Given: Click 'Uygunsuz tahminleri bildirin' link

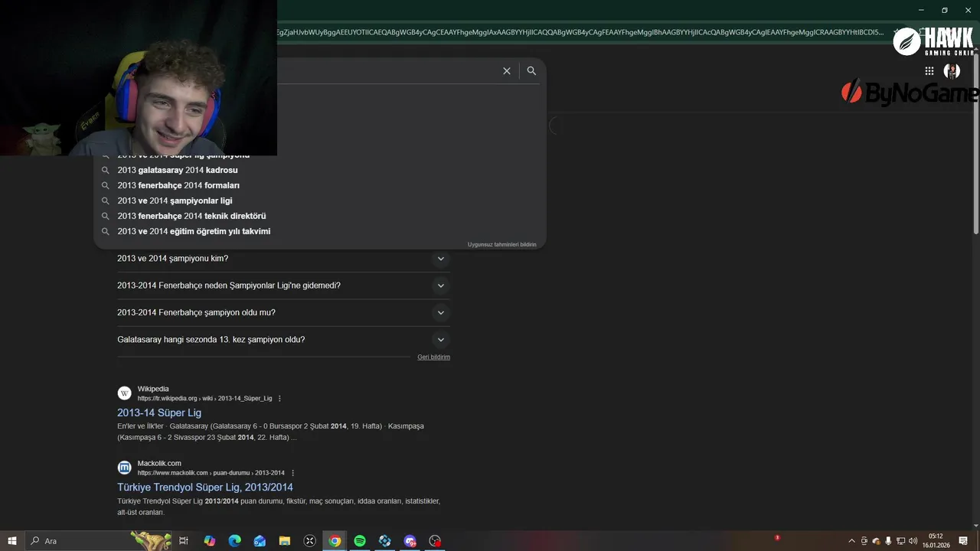Looking at the screenshot, I should point(501,244).
